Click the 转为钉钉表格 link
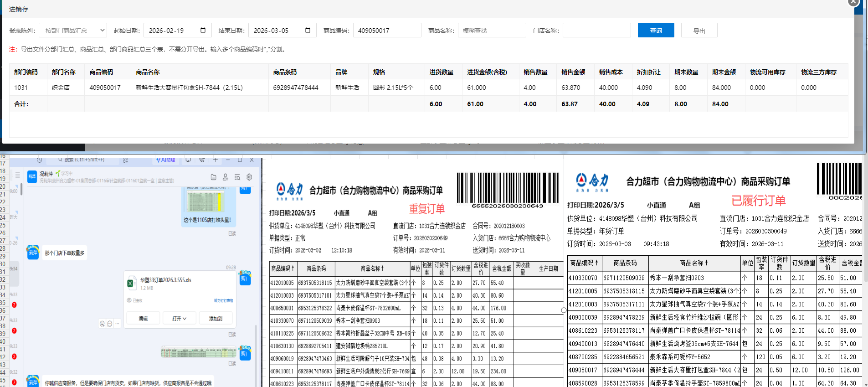Screen dimensions: 868x387 click(223, 300)
